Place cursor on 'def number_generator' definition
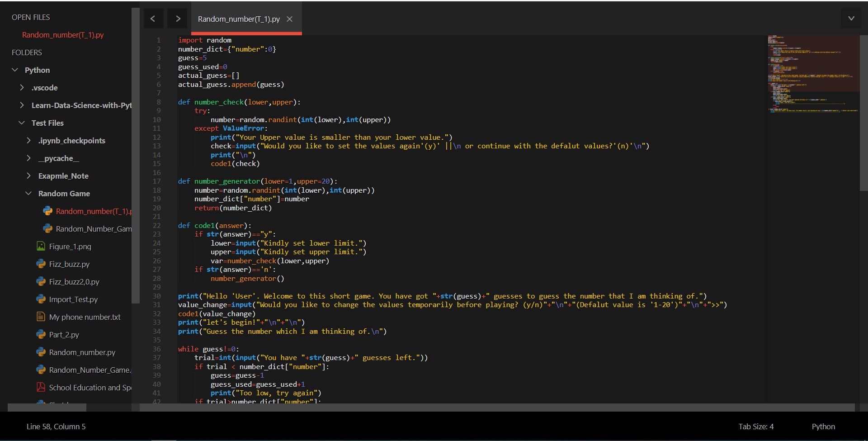This screenshot has width=868, height=441. (258, 181)
